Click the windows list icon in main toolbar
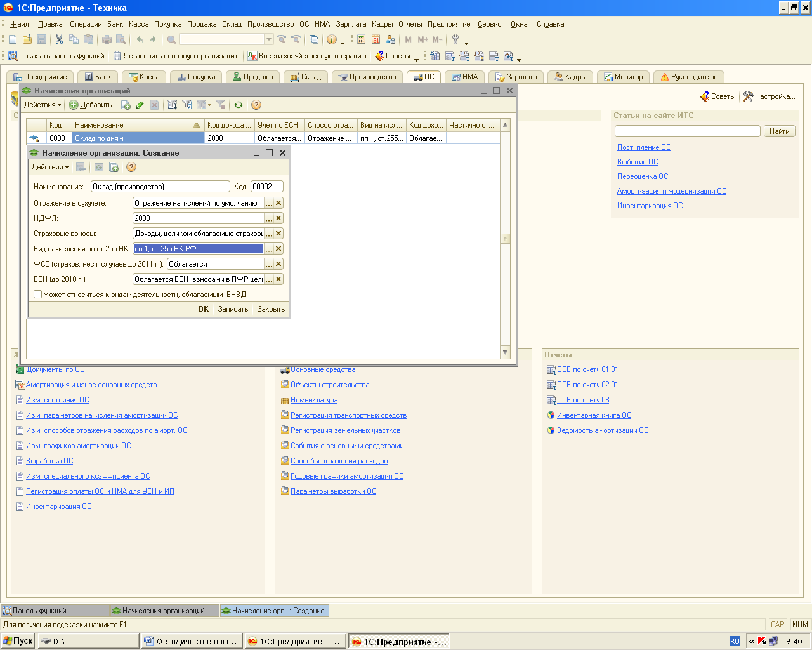 pos(314,39)
